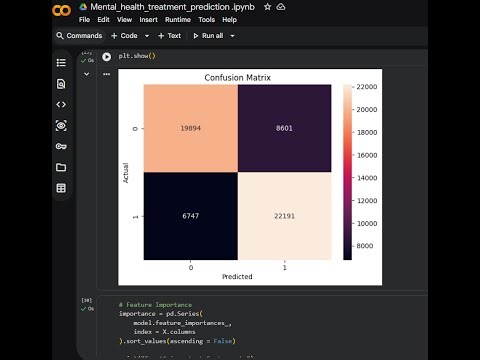
Task: Open the data table sidebar icon
Action: (x=61, y=188)
